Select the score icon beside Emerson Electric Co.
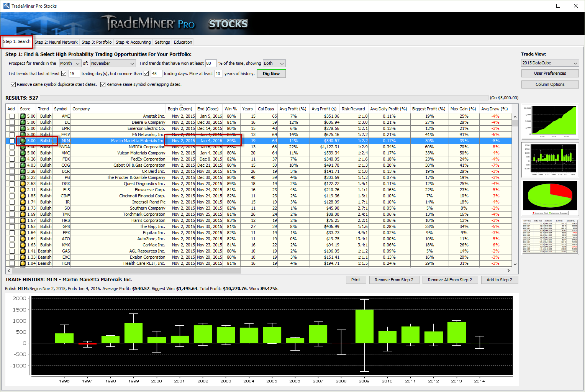The width and height of the screenshot is (585, 392). tap(23, 128)
